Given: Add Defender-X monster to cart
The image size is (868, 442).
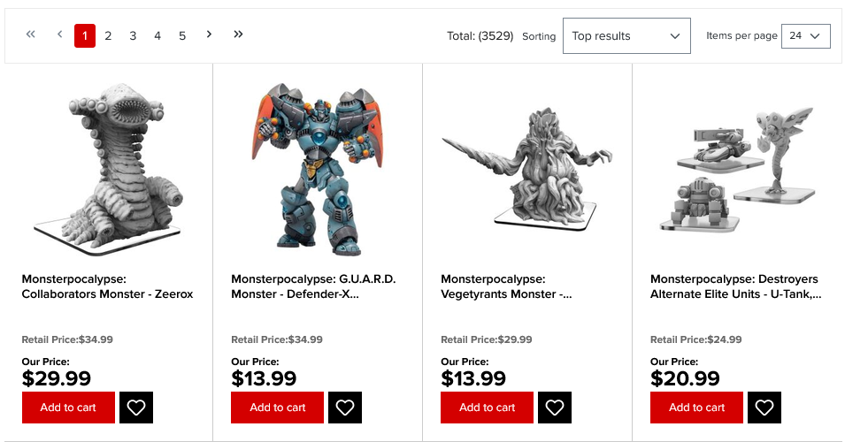Looking at the screenshot, I should pyautogui.click(x=277, y=408).
